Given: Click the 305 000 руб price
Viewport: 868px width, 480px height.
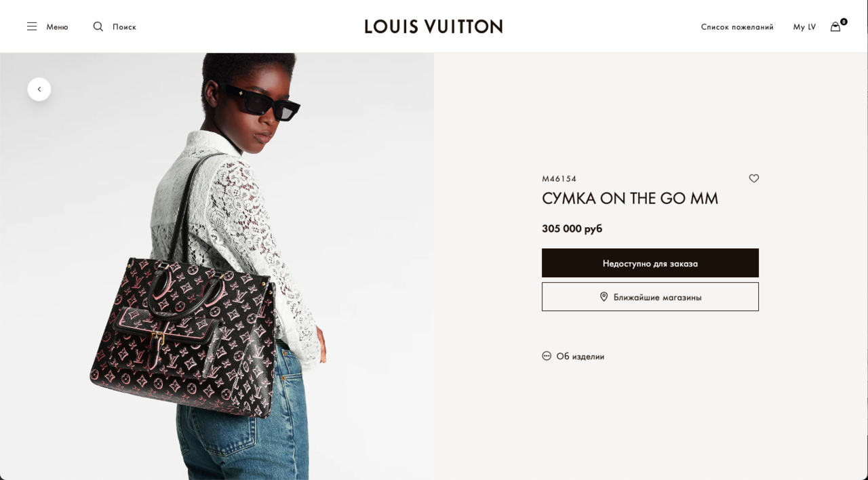Looking at the screenshot, I should 572,228.
